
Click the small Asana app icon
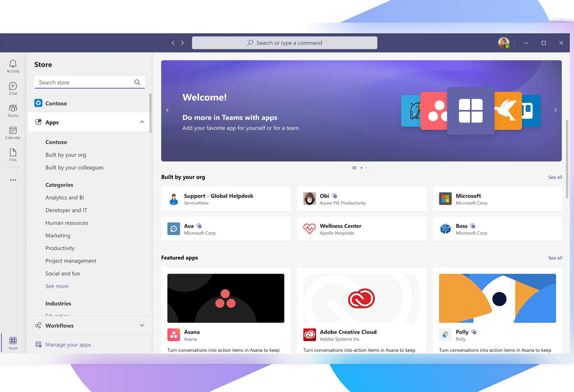coord(174,335)
